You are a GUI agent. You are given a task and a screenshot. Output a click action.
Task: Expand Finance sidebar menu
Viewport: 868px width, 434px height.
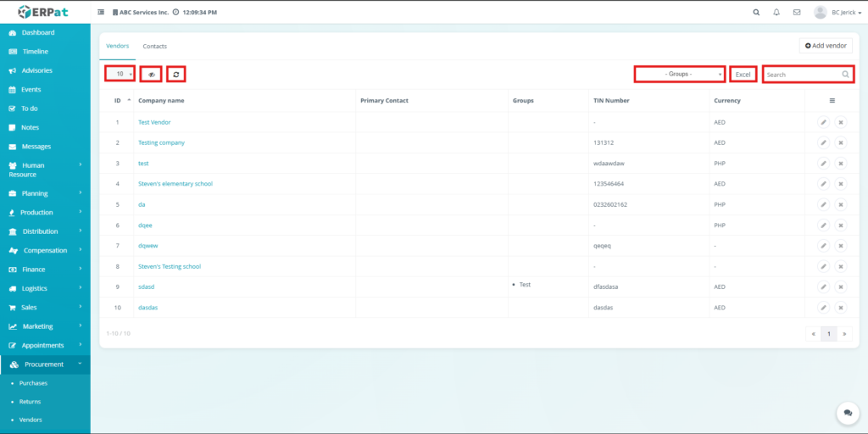pyautogui.click(x=46, y=269)
